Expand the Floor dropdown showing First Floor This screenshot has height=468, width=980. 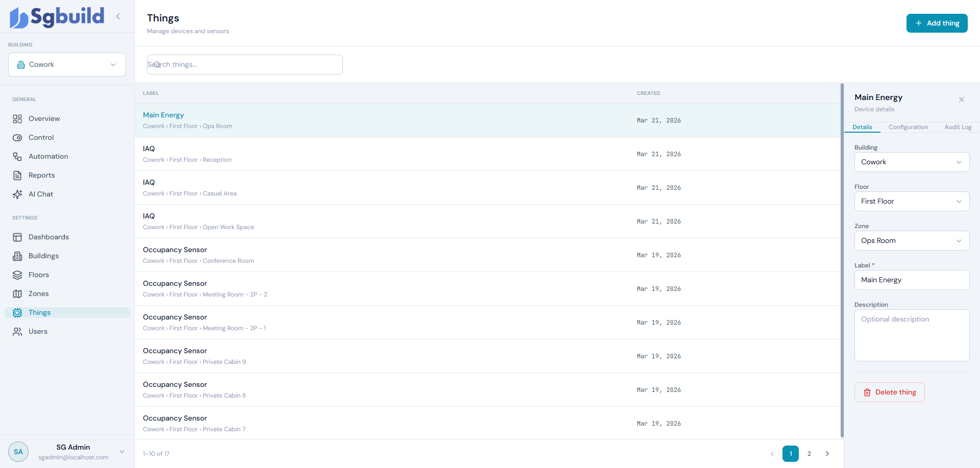click(912, 201)
